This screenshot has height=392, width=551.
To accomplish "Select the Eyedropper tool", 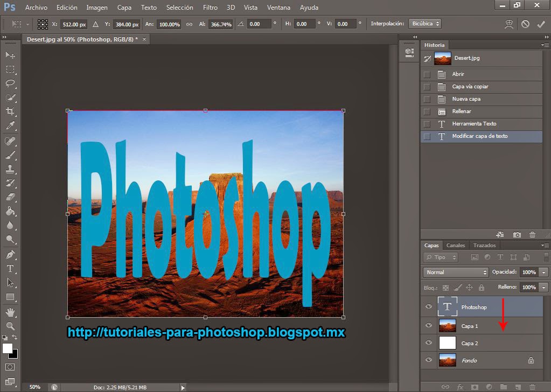I will [x=10, y=125].
